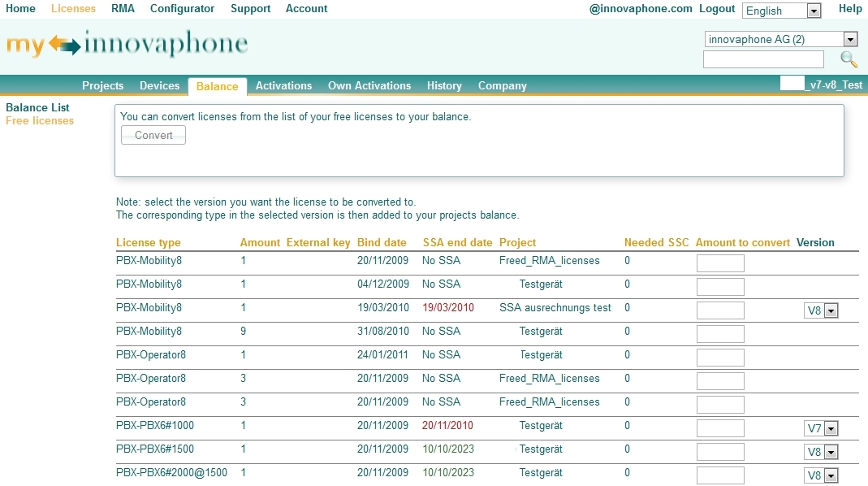The width and height of the screenshot is (868, 486).
Task: Click the Version column header
Action: pos(815,243)
